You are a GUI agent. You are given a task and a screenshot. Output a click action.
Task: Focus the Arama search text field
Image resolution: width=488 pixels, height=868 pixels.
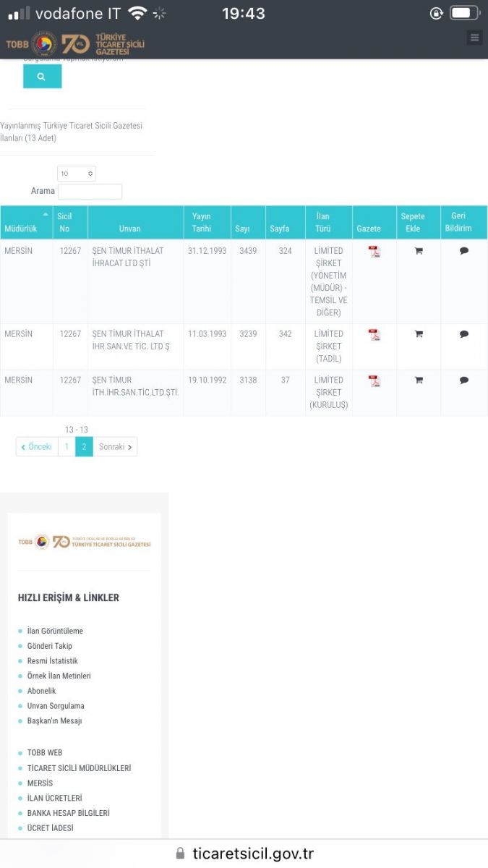point(90,192)
